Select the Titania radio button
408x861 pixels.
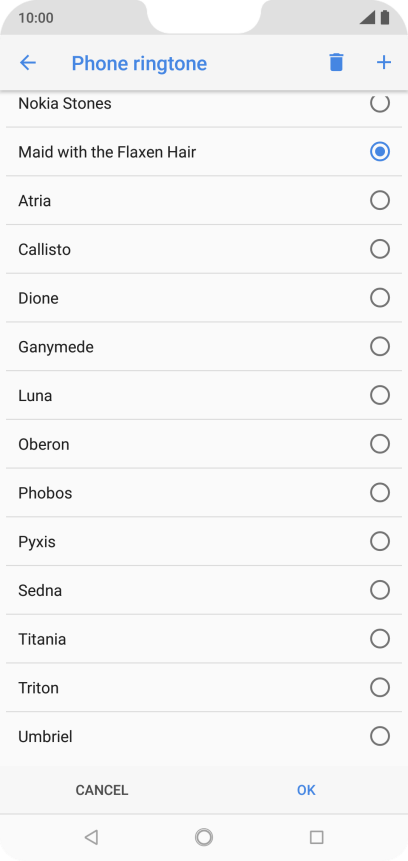(x=380, y=639)
